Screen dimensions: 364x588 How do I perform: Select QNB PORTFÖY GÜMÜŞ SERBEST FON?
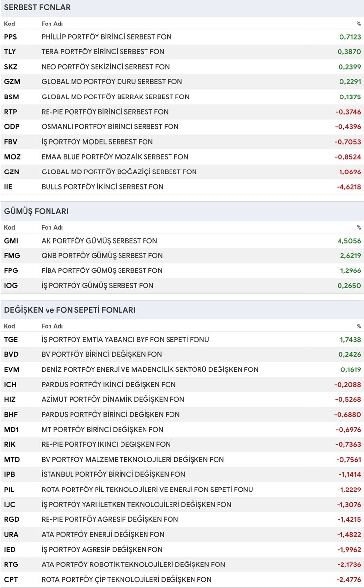[101, 255]
